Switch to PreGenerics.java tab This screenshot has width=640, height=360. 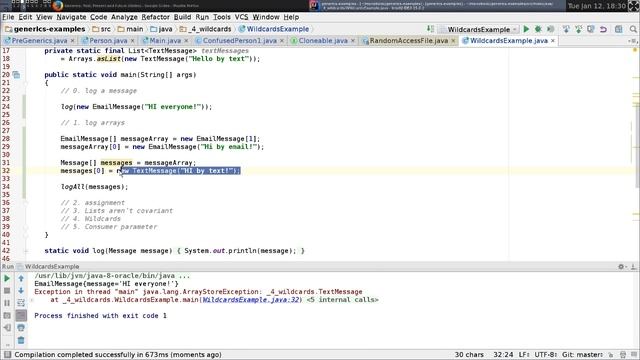(x=39, y=41)
